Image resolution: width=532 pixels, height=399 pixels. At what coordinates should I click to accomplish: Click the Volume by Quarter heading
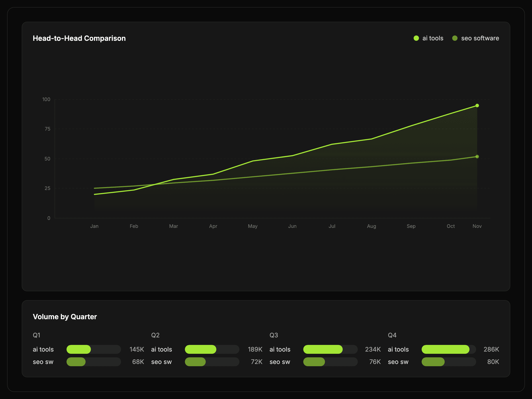coord(65,317)
